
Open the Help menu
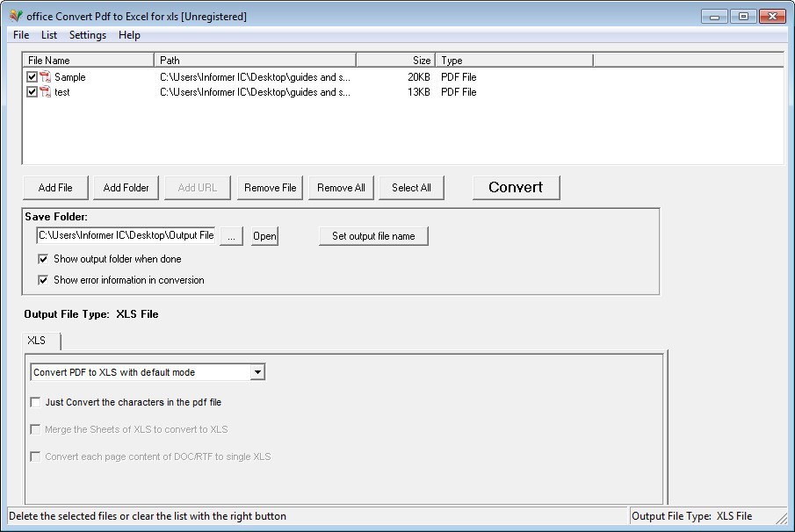click(x=129, y=35)
